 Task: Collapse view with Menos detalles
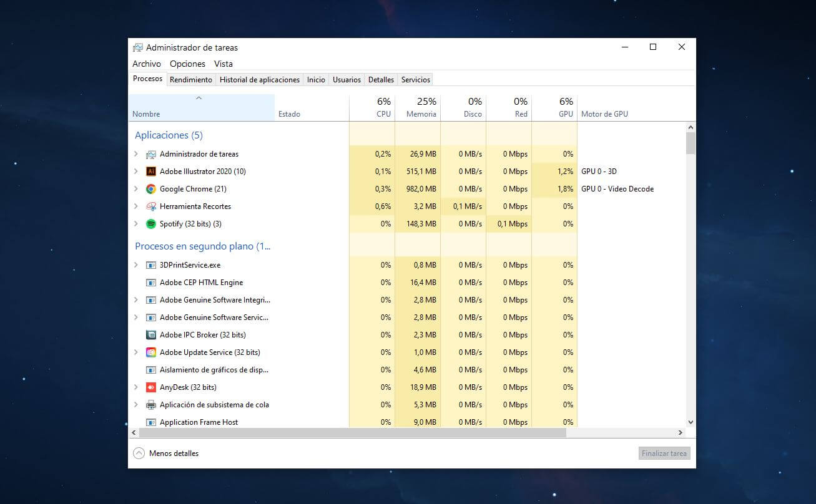166,453
